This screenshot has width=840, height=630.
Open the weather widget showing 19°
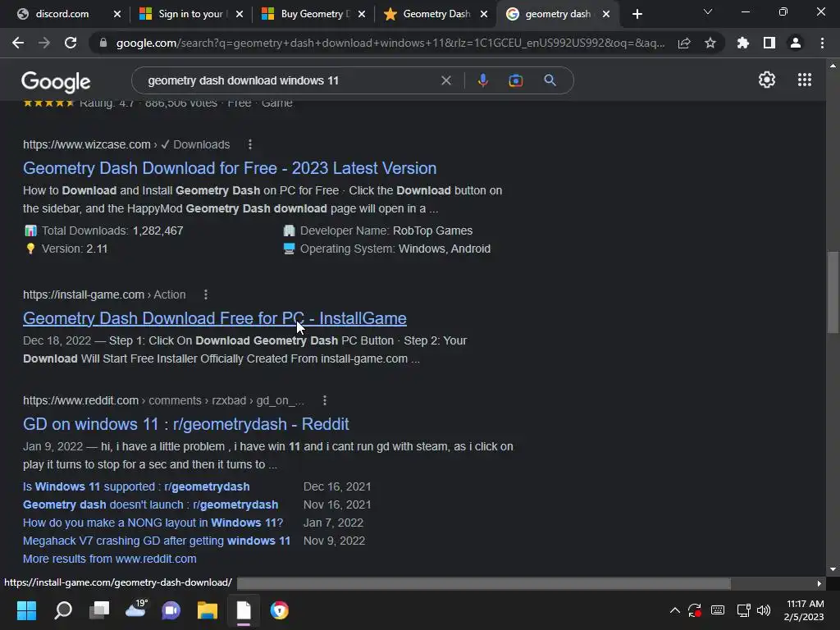(x=136, y=609)
